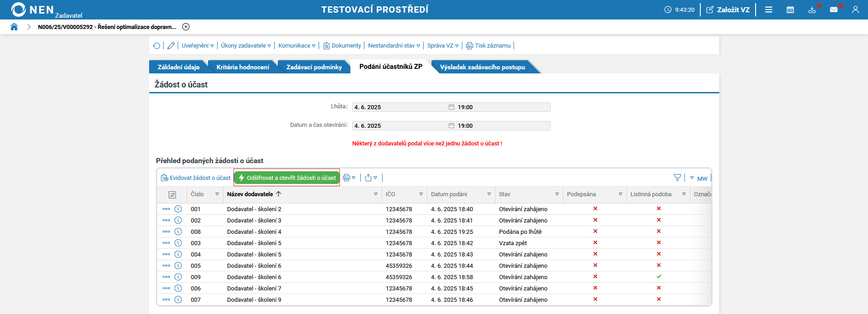The width and height of the screenshot is (868, 314).
Task: Open filter dropdown on IČO column
Action: point(421,194)
